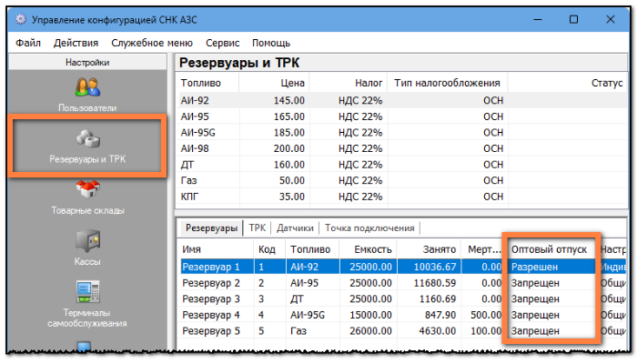Click the occupied value 11680.59
637x364 pixels.
coord(435,283)
